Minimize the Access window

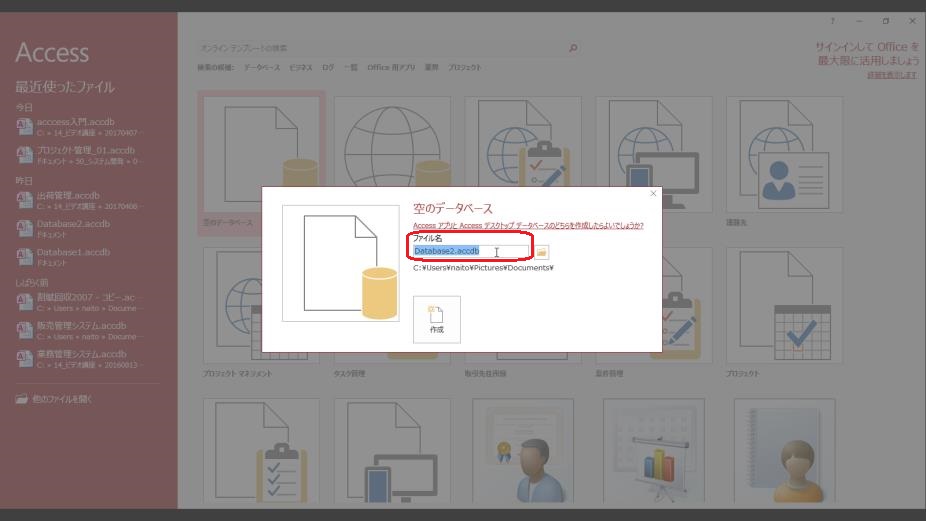859,21
